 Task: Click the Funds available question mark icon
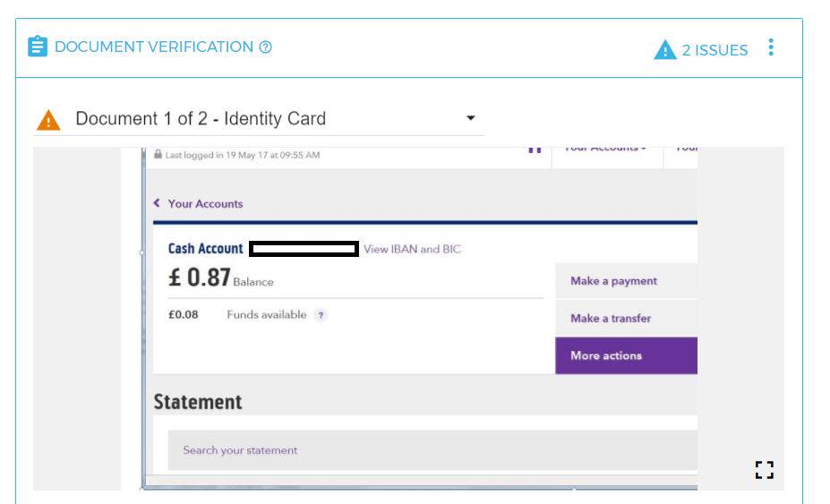pos(321,315)
